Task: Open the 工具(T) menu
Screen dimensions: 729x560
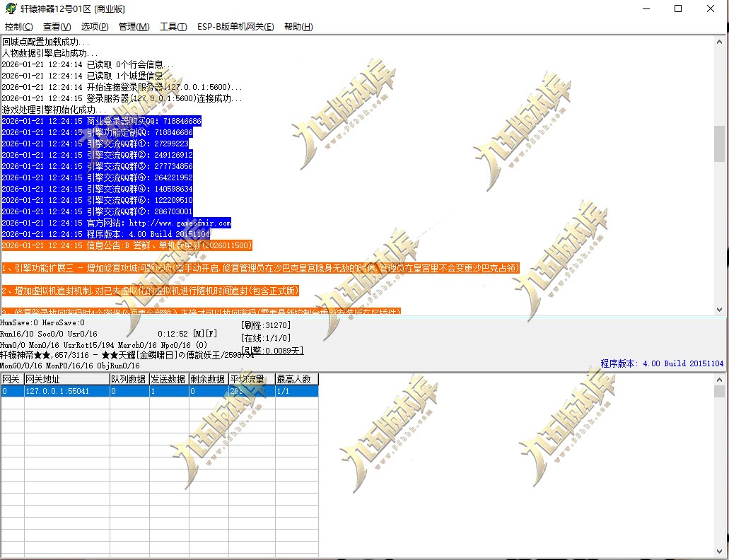Action: coord(173,27)
